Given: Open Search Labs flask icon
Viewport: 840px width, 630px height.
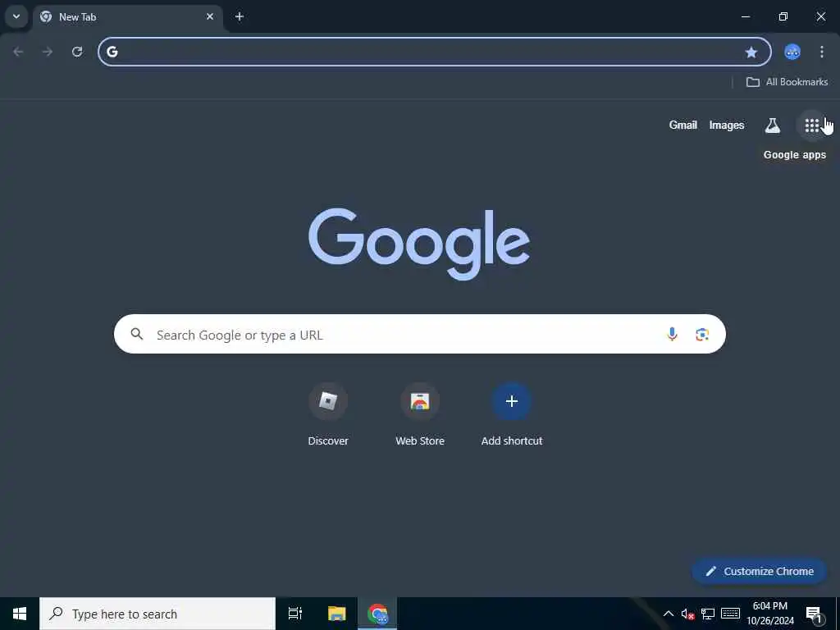Looking at the screenshot, I should point(772,126).
